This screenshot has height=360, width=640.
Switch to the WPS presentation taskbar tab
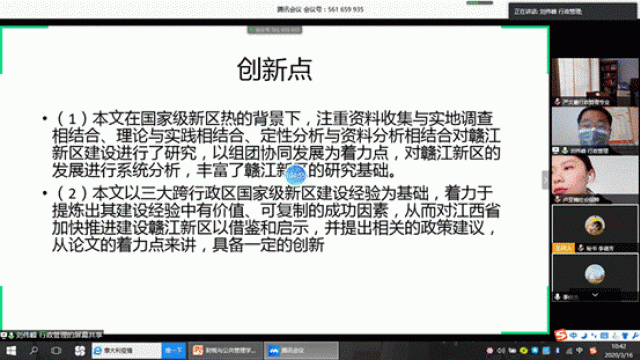(225, 350)
